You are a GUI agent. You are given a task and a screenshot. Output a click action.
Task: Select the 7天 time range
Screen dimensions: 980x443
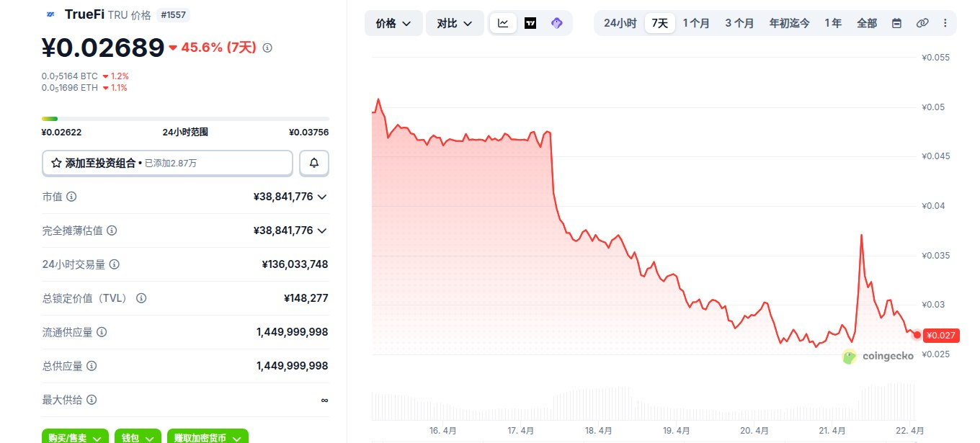[660, 23]
